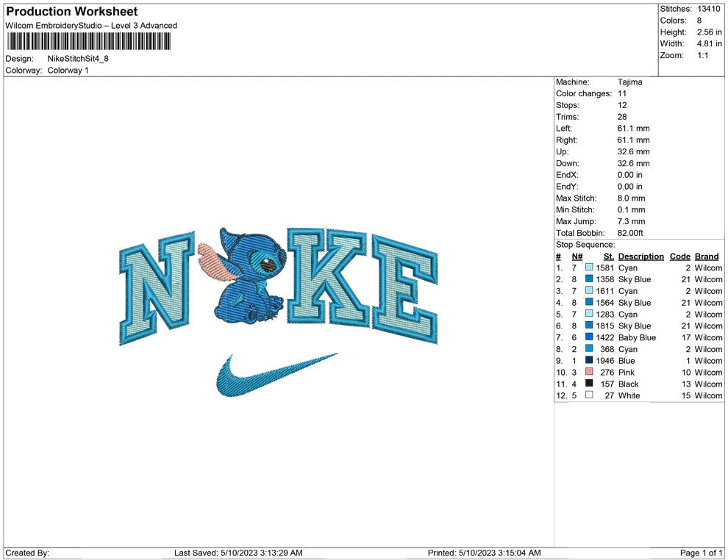Click stitch count '1358' in stop 2
728x560 pixels.
point(604,279)
